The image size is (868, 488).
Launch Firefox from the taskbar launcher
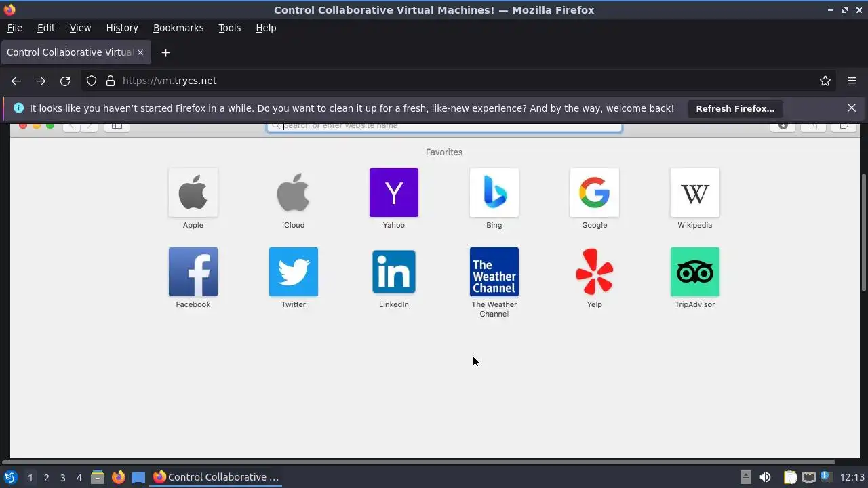(118, 477)
